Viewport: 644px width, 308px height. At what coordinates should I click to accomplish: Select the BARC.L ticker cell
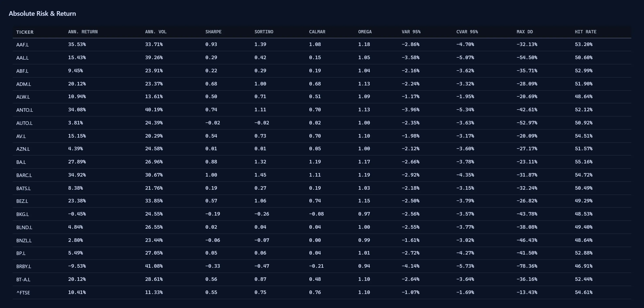[24, 175]
